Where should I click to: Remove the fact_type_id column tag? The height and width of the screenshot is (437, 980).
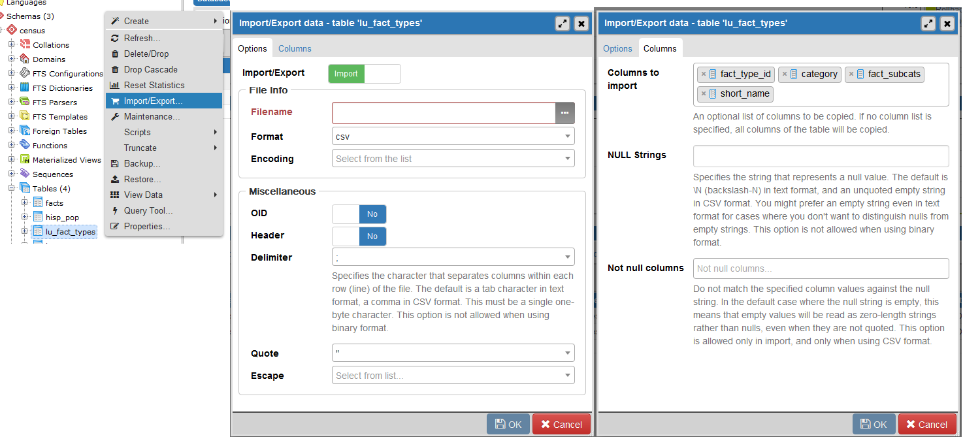703,74
